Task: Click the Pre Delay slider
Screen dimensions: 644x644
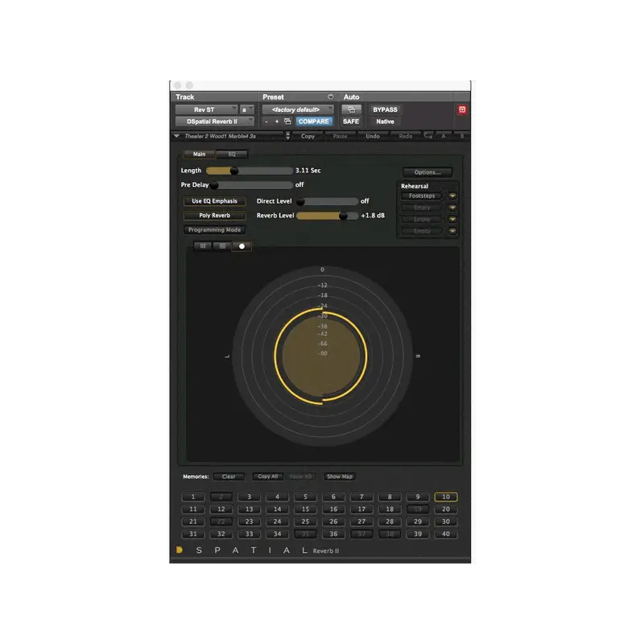Action: 251,185
